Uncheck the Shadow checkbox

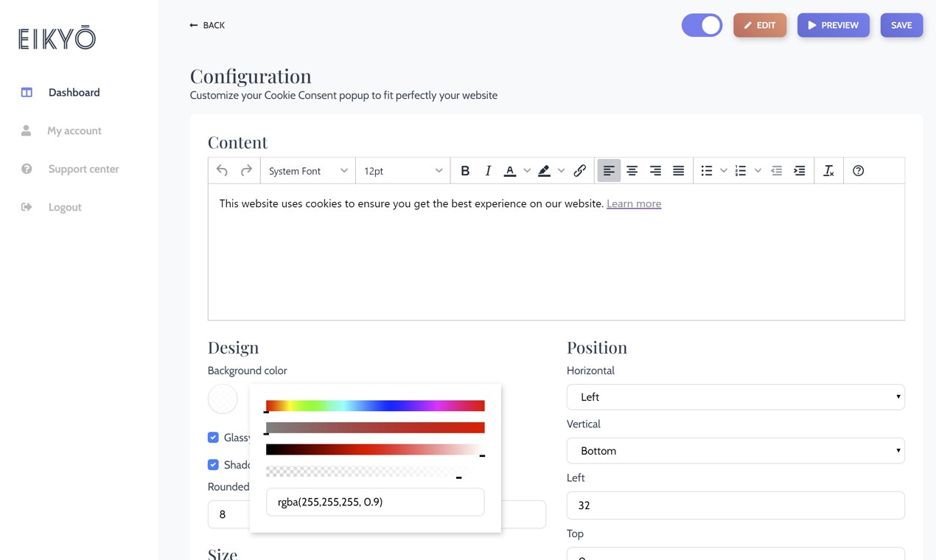(x=213, y=465)
